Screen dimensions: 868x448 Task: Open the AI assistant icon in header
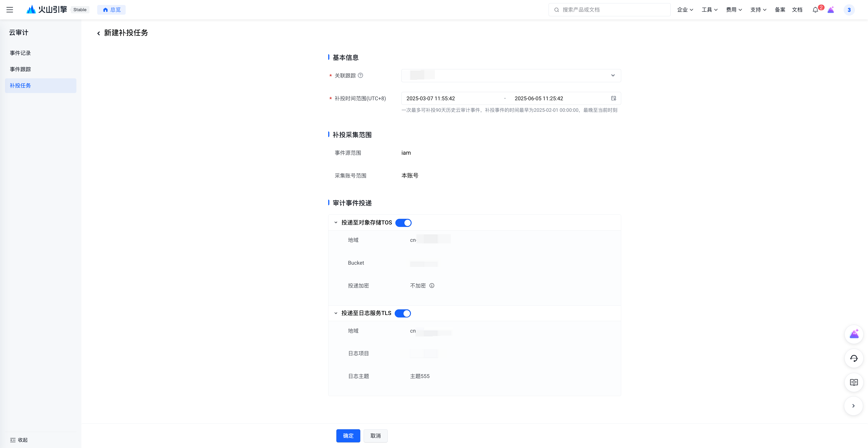[x=831, y=10]
